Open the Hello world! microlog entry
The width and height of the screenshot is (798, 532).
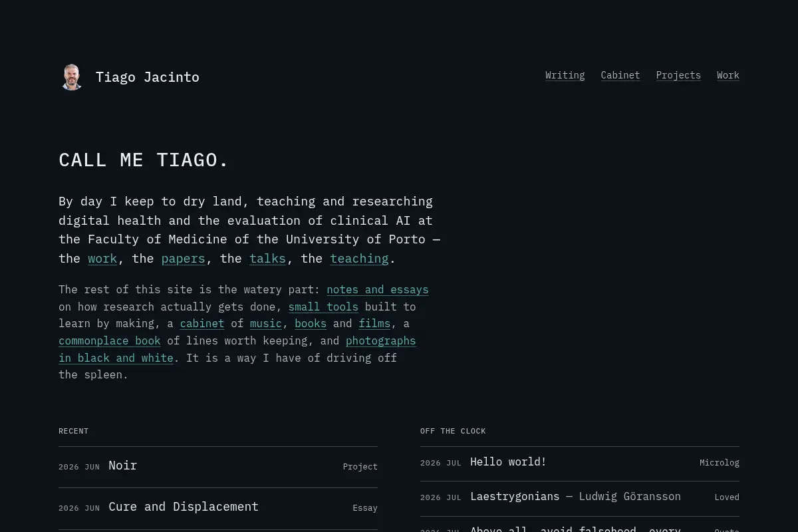coord(580,464)
